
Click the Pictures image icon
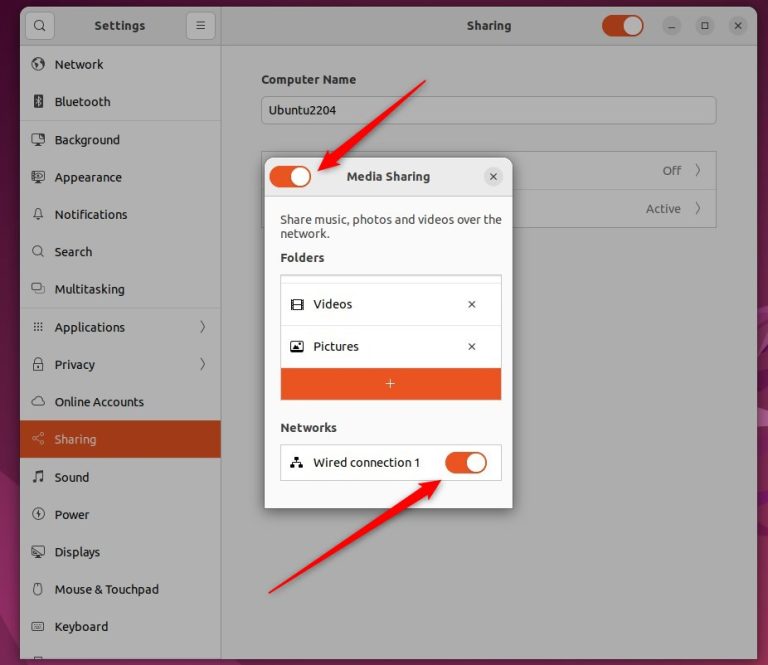click(x=297, y=347)
